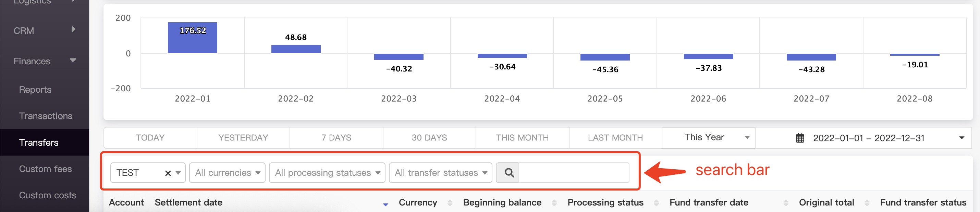This screenshot has width=980, height=212.
Task: Collapse the Finances sidebar section
Action: 73,61
